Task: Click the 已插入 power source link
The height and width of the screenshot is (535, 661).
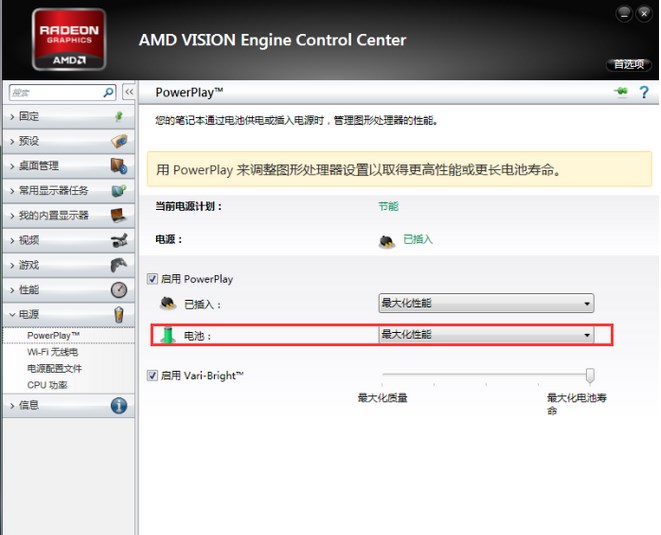Action: point(417,239)
